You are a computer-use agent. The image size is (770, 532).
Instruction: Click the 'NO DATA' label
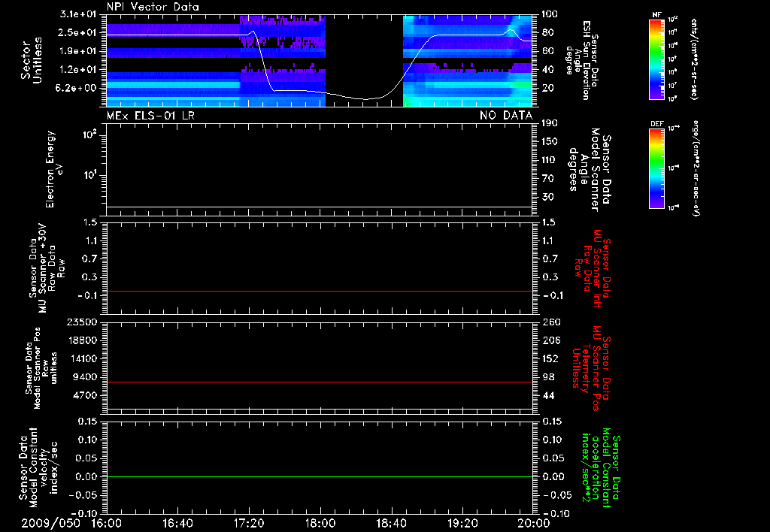coord(506,115)
